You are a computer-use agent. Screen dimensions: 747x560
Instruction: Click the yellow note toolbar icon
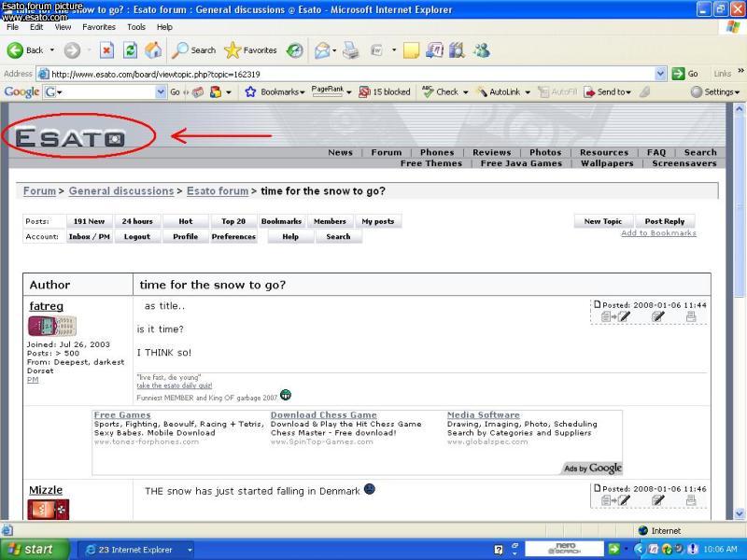point(411,50)
